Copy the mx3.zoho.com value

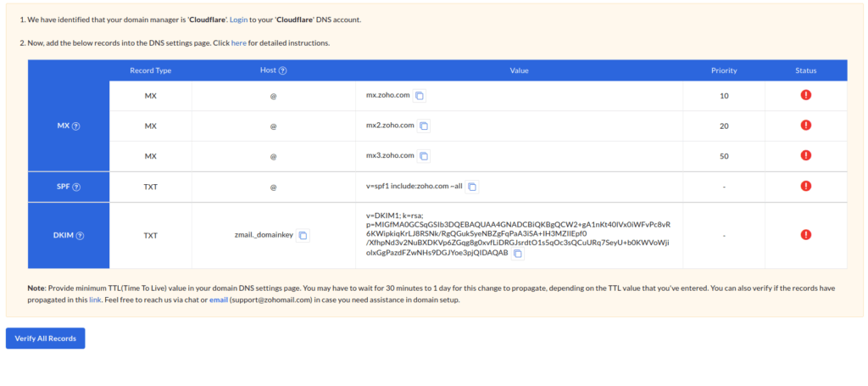424,156
